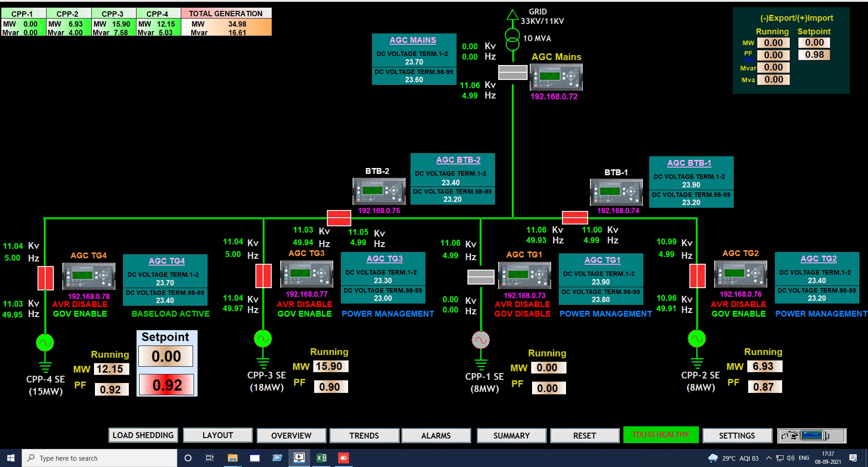Open the AGC BTB-1 link
This screenshot has width=868, height=467.
689,163
